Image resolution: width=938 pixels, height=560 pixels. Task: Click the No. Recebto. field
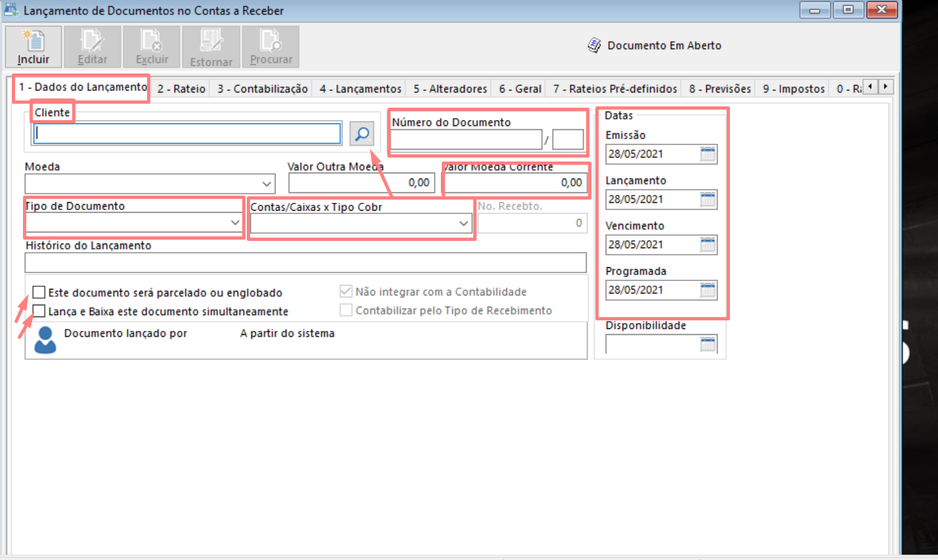tap(532, 223)
